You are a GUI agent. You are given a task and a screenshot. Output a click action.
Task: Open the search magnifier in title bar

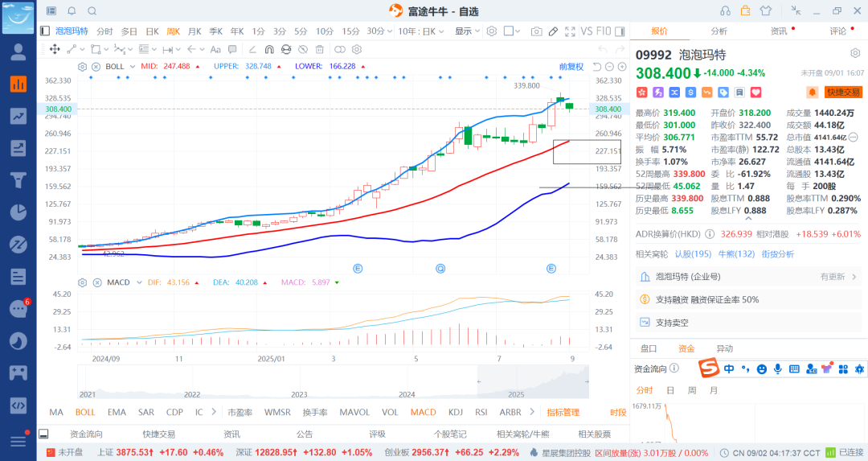[92, 11]
